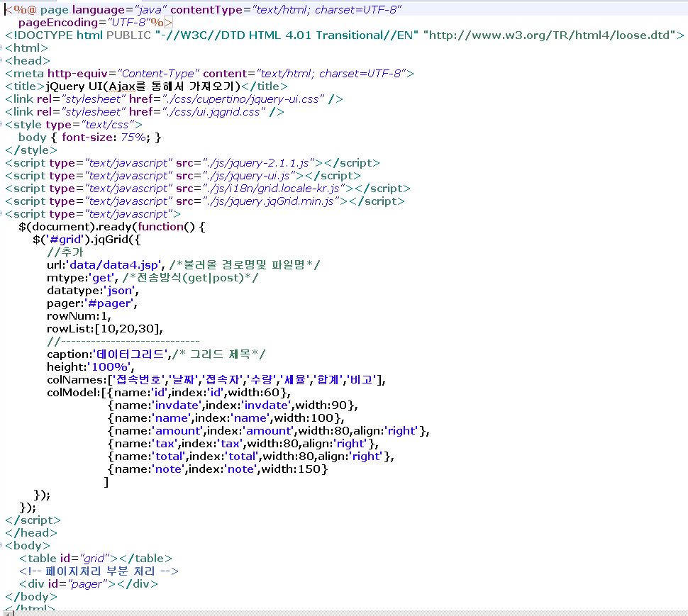Click the <!DOCTYPE html PUBLIC line
The width and height of the screenshot is (688, 616).
[x=345, y=35]
